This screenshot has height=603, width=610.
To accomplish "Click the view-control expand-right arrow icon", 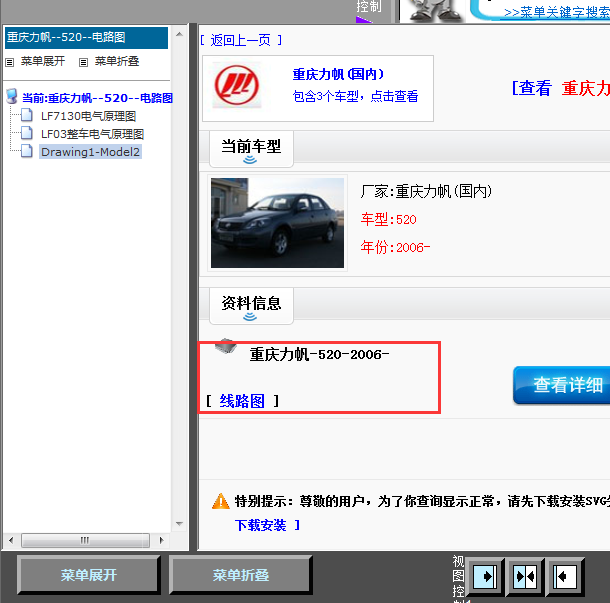I will coord(485,576).
